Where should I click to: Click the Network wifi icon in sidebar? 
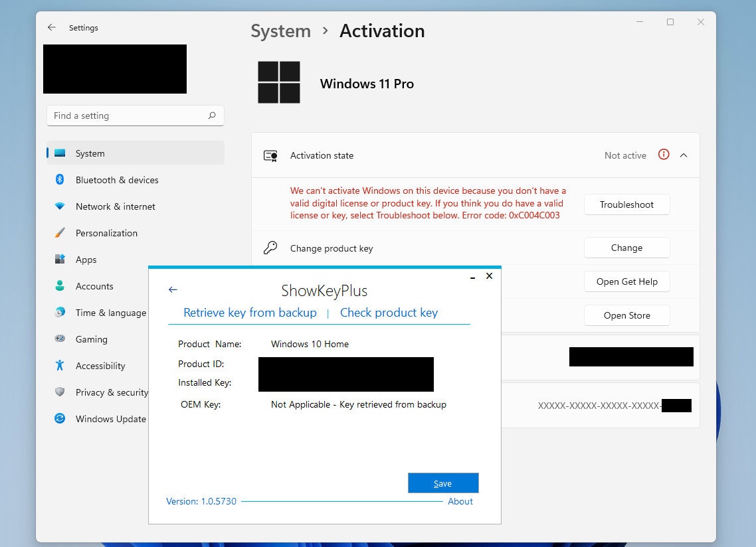[x=60, y=206]
